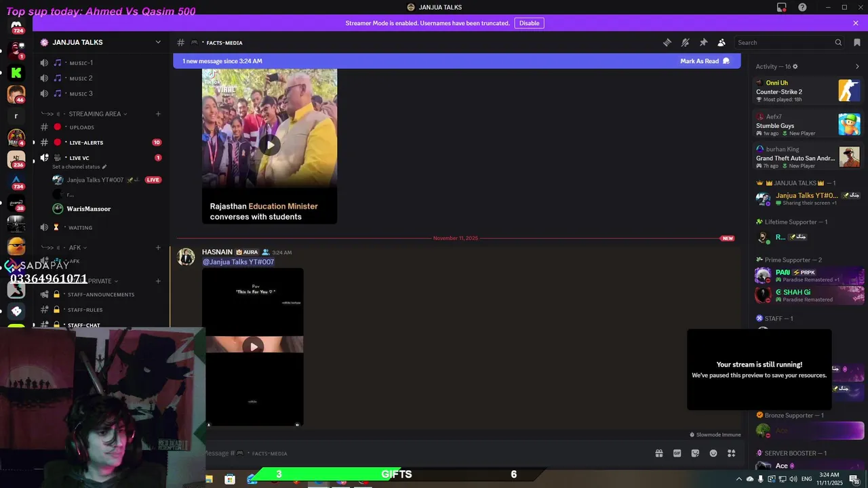Open the gift icon in message bar
Image resolution: width=868 pixels, height=488 pixels.
pyautogui.click(x=658, y=453)
